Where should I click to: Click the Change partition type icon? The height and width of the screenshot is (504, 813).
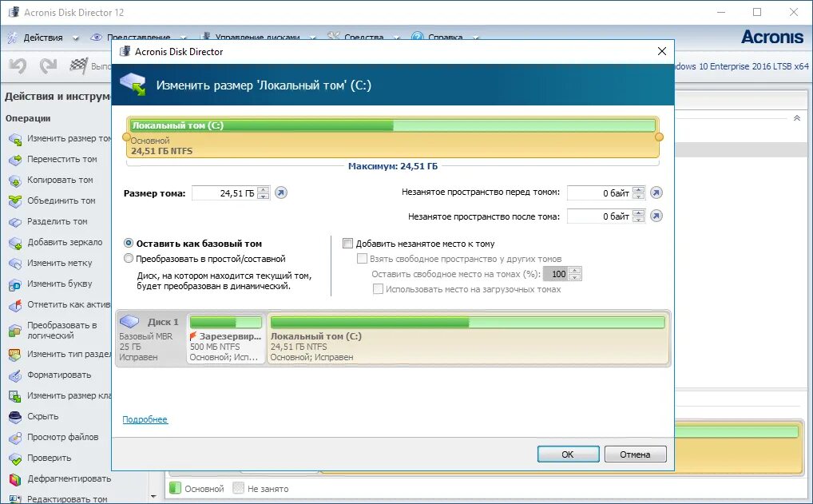point(15,355)
